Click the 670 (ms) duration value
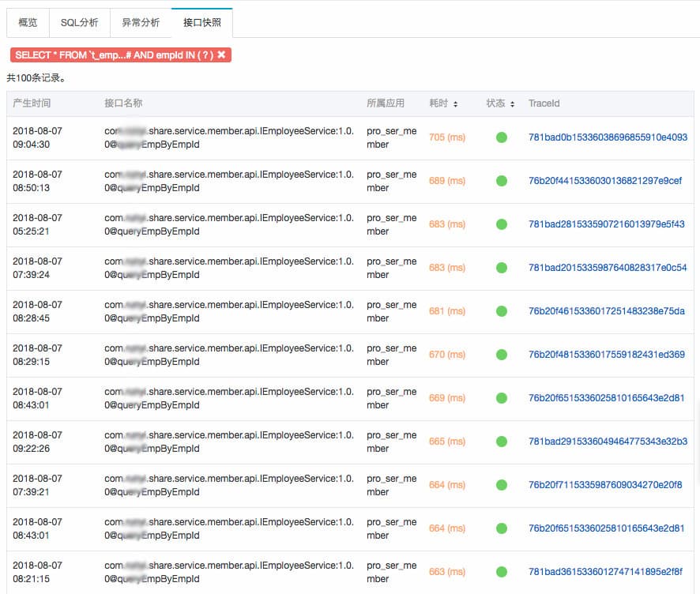This screenshot has width=700, height=594. [447, 355]
